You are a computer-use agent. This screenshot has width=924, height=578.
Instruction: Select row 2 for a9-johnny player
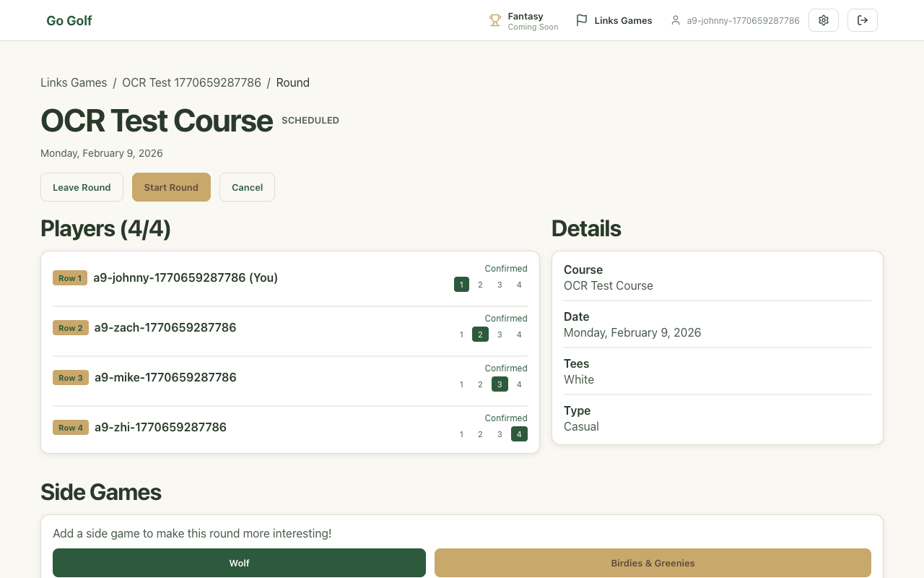point(480,285)
